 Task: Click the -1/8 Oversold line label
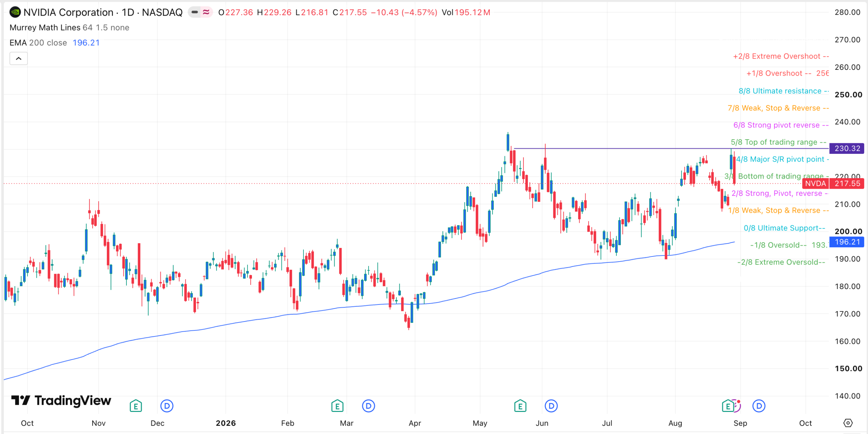(789, 245)
